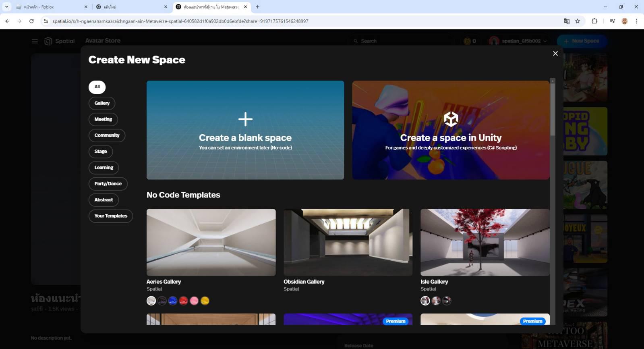Choose red color variant for Aeries Gallery

[x=183, y=301]
